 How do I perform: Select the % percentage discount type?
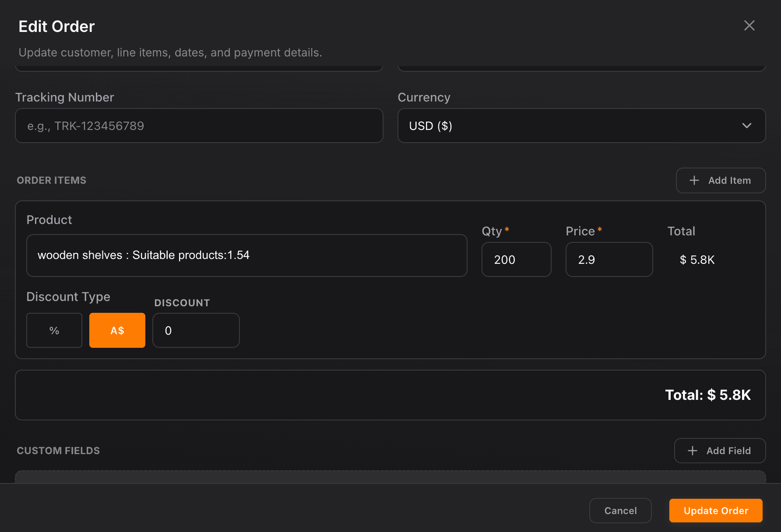(x=54, y=330)
